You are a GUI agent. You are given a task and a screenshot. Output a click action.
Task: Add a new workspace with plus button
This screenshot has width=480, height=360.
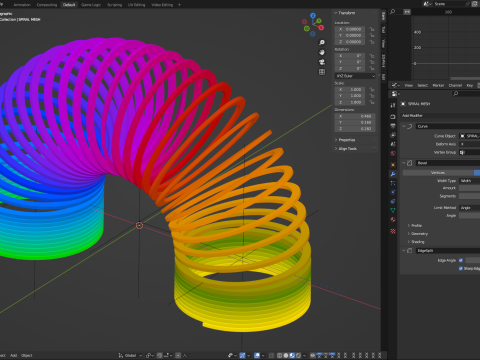click(179, 5)
